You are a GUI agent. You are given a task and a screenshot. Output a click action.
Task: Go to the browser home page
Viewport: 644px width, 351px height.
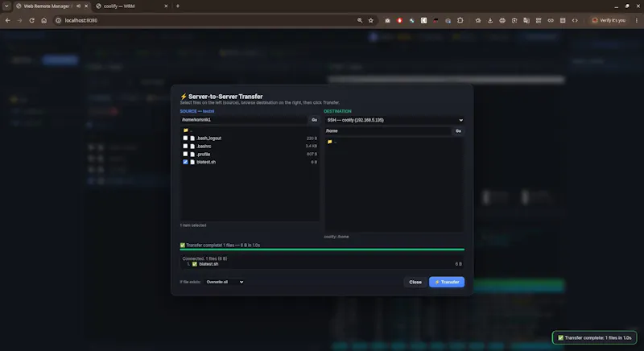pos(44,20)
